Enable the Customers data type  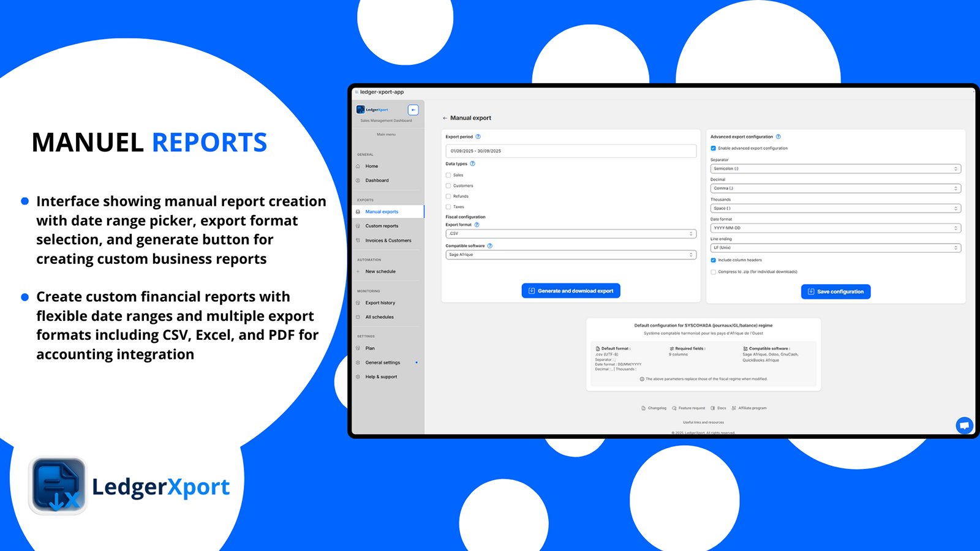click(448, 186)
